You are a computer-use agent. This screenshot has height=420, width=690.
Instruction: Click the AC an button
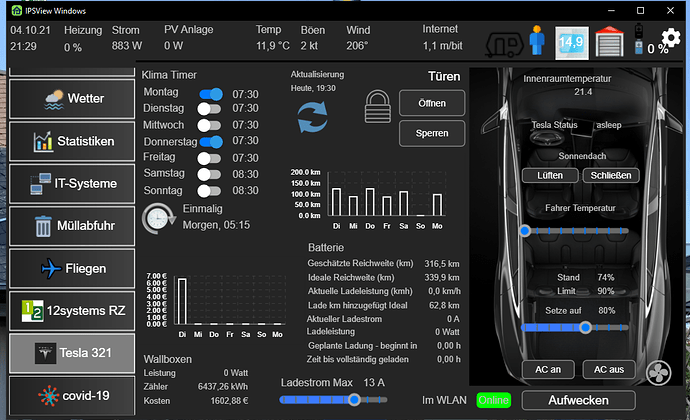(x=548, y=369)
